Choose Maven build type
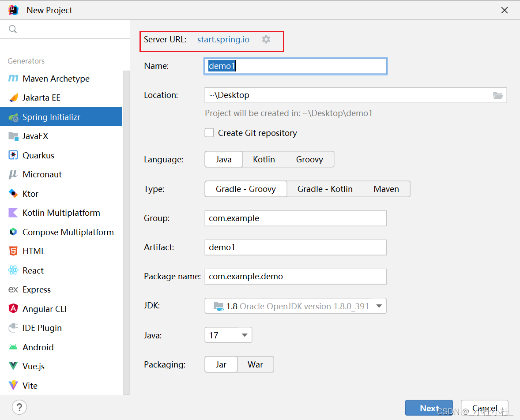This screenshot has width=520, height=420. pos(386,189)
